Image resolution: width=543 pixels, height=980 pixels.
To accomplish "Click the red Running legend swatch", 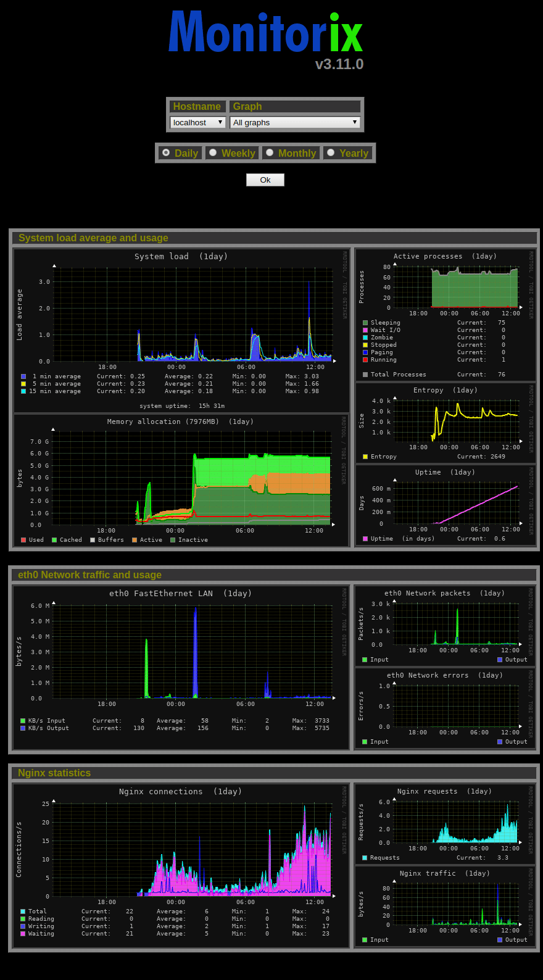I will [365, 360].
